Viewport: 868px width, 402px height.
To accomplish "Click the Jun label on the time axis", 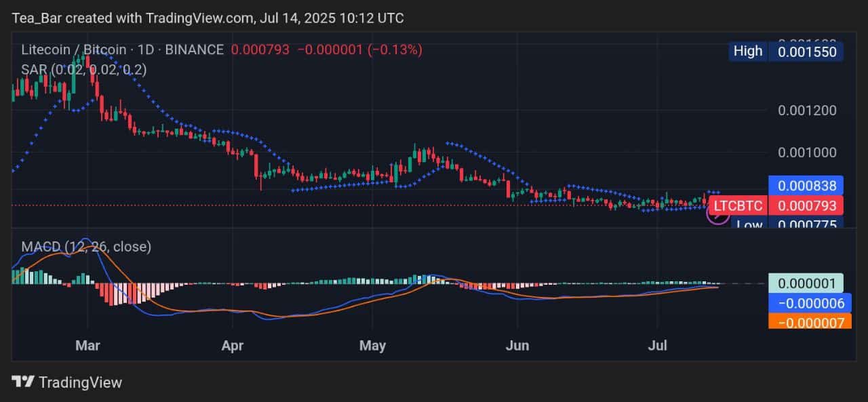I will 517,346.
